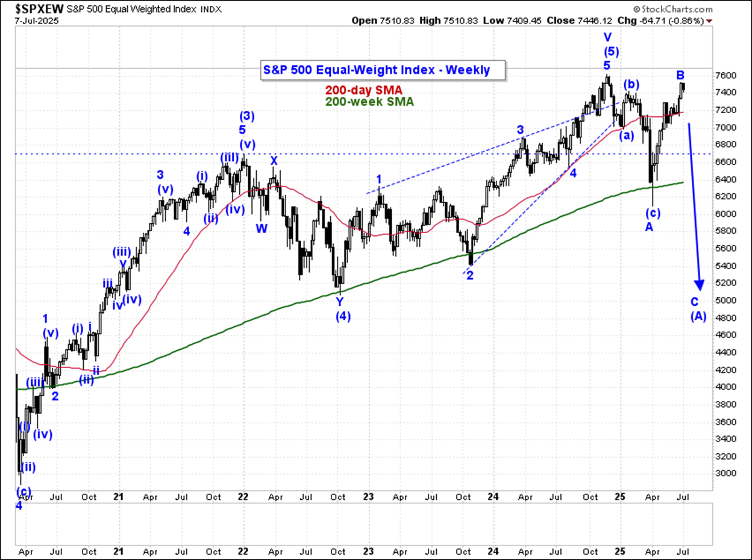Select the blue wave label X
Image resolution: width=752 pixels, height=560 pixels.
point(274,161)
